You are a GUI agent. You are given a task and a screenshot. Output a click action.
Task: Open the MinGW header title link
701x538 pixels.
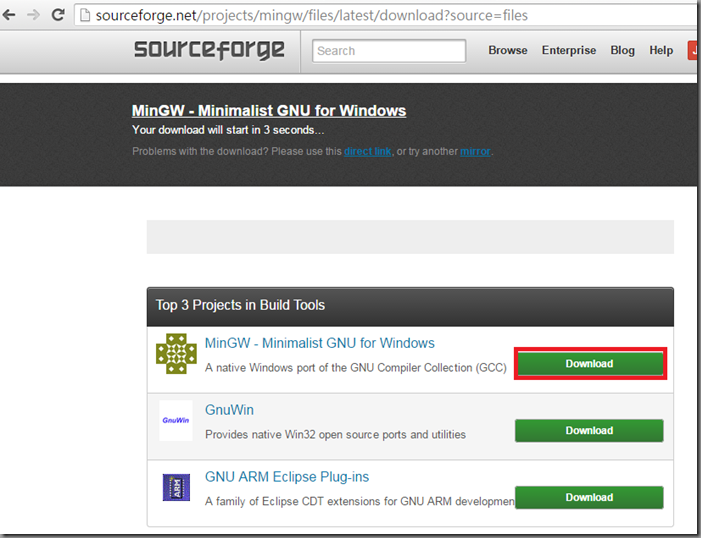coord(269,110)
